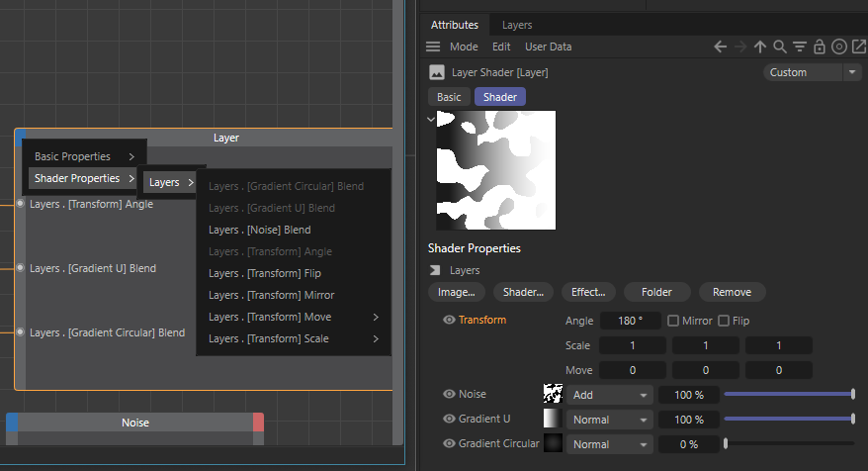The width and height of the screenshot is (868, 471).
Task: Expand Layers [Transform] Scale submenu
Action: (x=294, y=338)
